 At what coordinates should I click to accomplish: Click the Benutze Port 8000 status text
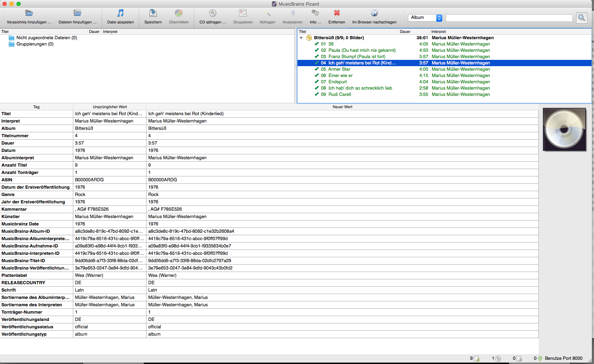[564, 358]
